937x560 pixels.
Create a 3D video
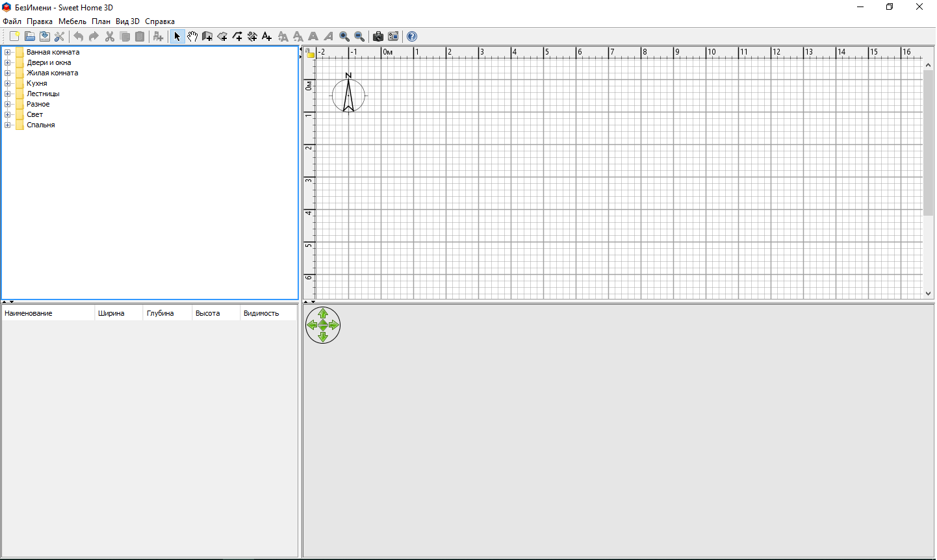click(x=393, y=36)
